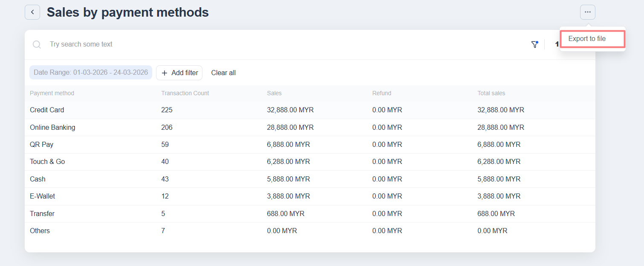Sort by Payment method column header

click(52, 93)
